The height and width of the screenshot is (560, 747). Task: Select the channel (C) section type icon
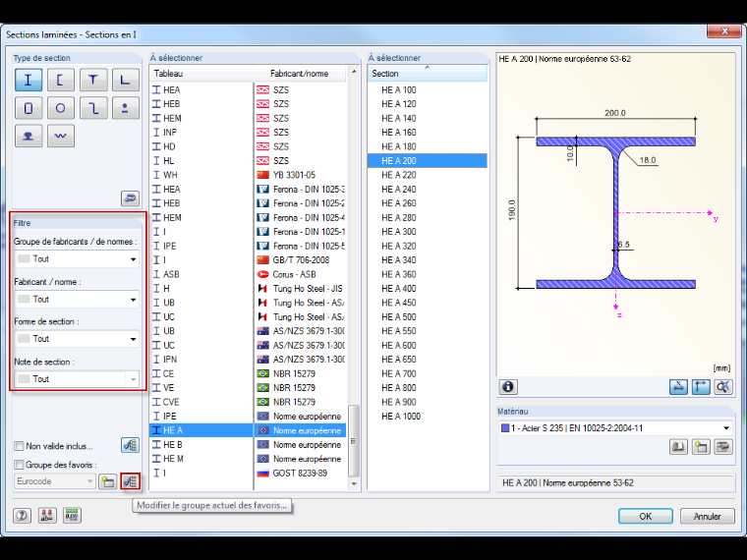point(61,80)
